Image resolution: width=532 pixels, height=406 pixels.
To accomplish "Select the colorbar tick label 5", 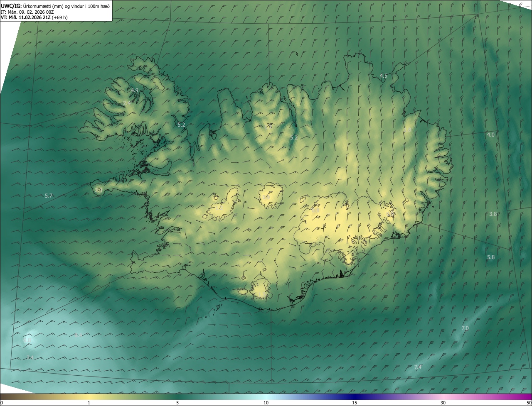I will tap(177, 403).
